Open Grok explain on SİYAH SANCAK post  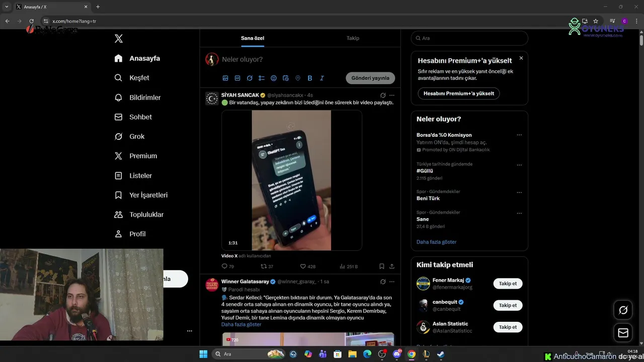383,95
